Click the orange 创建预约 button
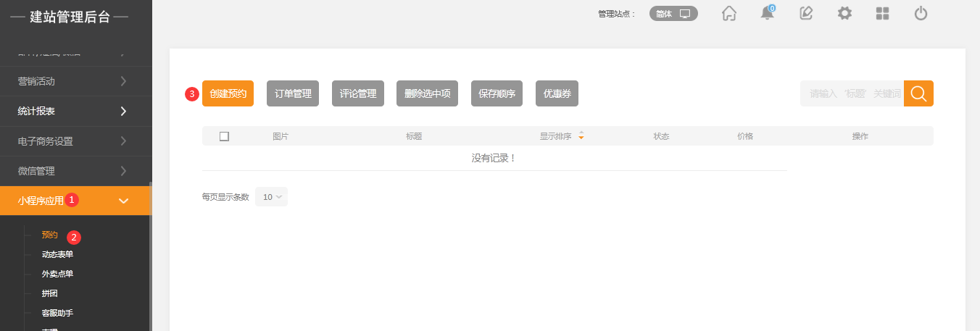980x331 pixels. 228,93
